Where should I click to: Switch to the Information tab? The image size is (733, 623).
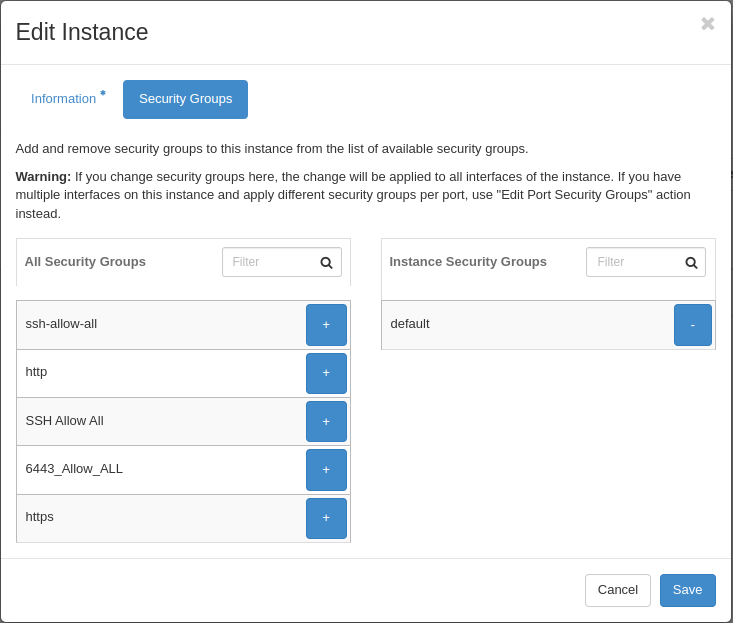pyautogui.click(x=64, y=99)
